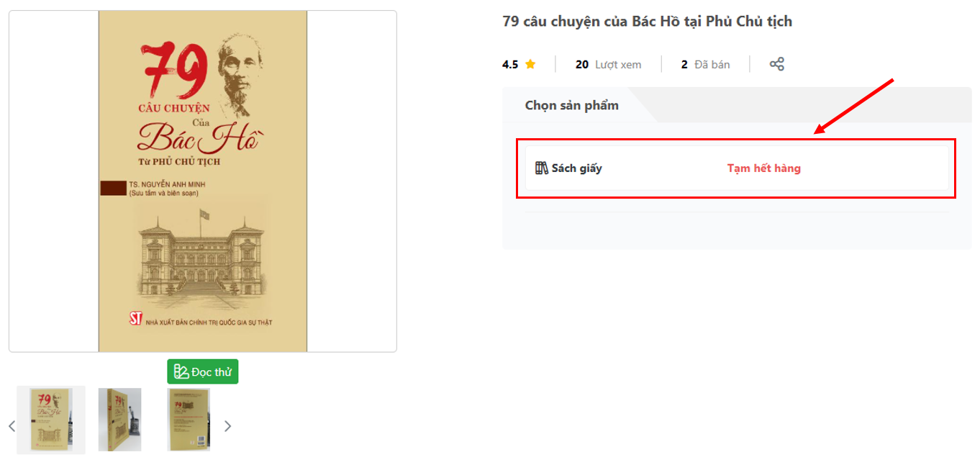Select the front cover thumbnail
The width and height of the screenshot is (980, 465).
click(51, 420)
